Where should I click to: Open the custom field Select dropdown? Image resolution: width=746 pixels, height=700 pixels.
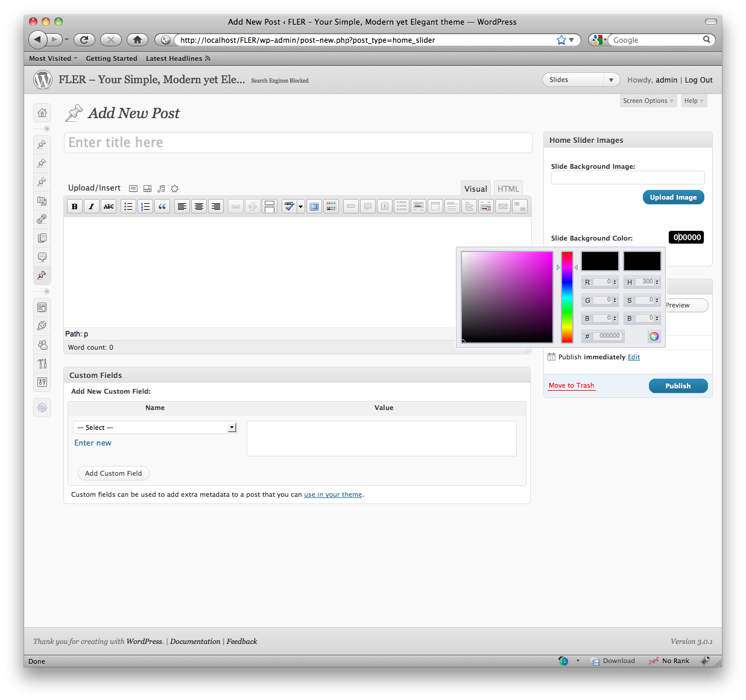(x=155, y=427)
